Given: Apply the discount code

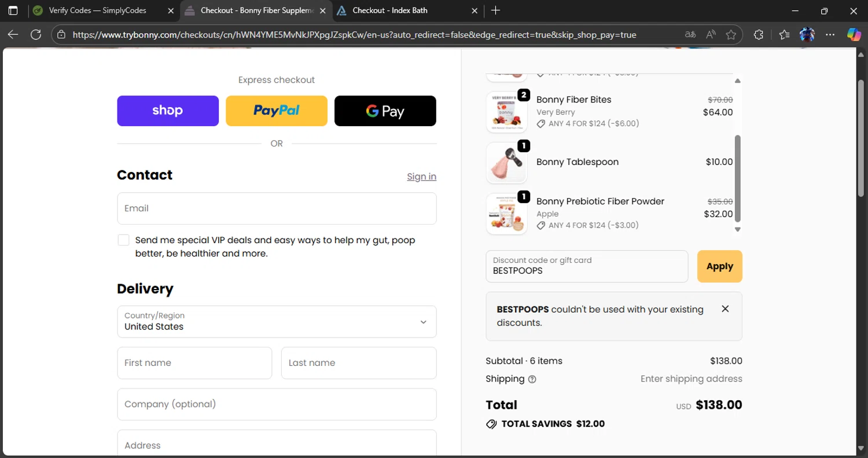Looking at the screenshot, I should pyautogui.click(x=719, y=266).
